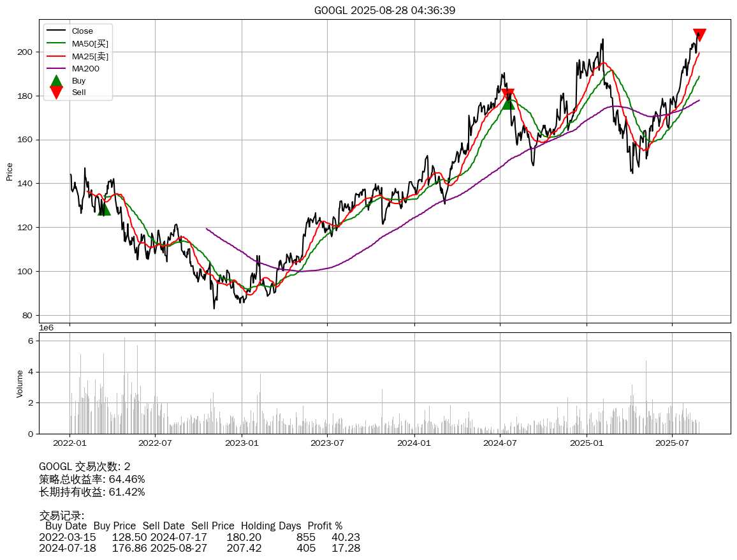Click the 2024-07 date tick label
Screen dimensions: 737x560
click(x=500, y=442)
